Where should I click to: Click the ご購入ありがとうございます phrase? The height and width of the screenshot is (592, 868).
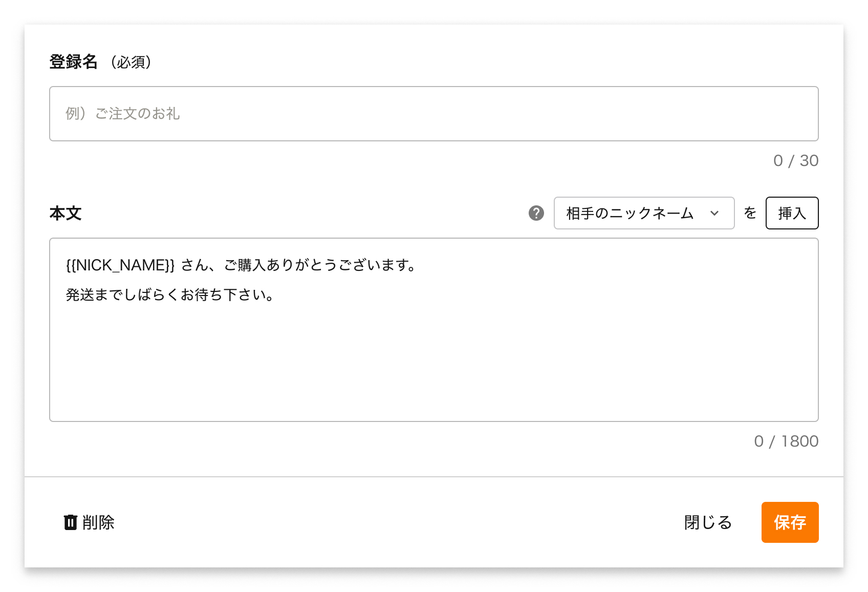(x=319, y=265)
